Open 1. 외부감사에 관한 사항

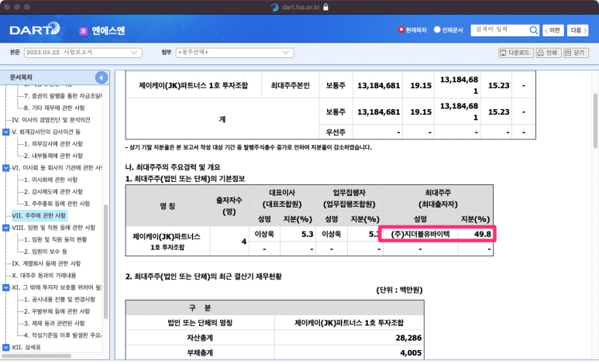(53, 143)
